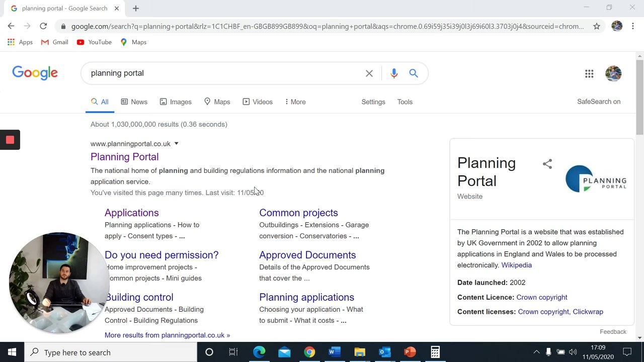Open Common projects sitelink
644x362 pixels.
pos(298,213)
